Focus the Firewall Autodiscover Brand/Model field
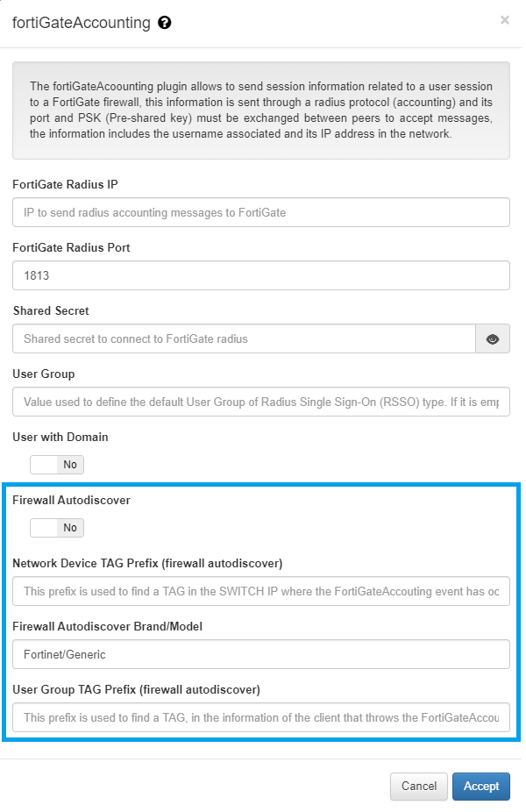This screenshot has width=526, height=812. (261, 654)
